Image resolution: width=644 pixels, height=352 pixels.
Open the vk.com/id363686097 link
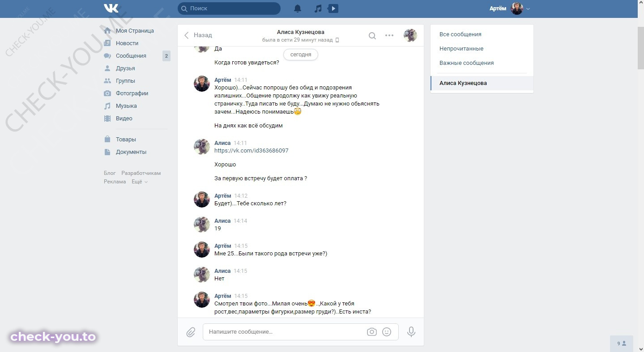(252, 151)
